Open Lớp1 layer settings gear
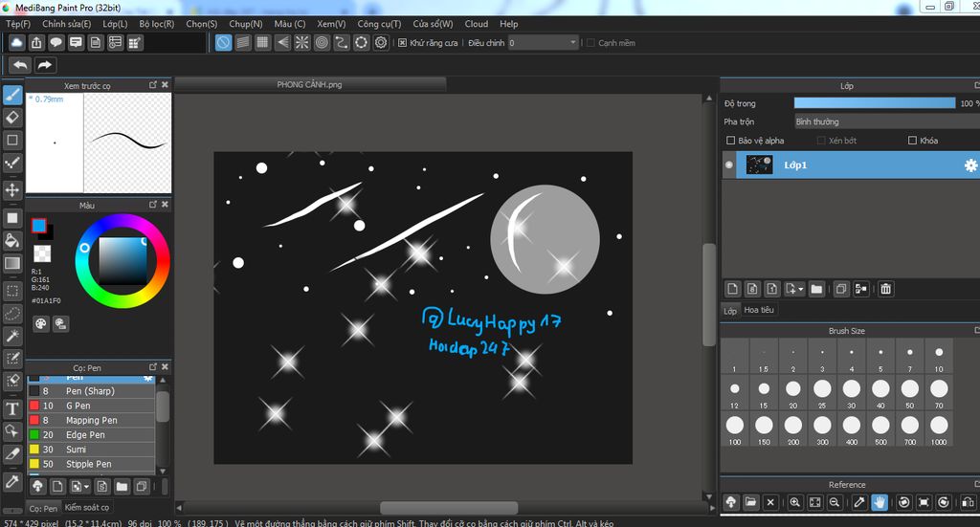Viewport: 980px width, 527px height. coord(970,165)
